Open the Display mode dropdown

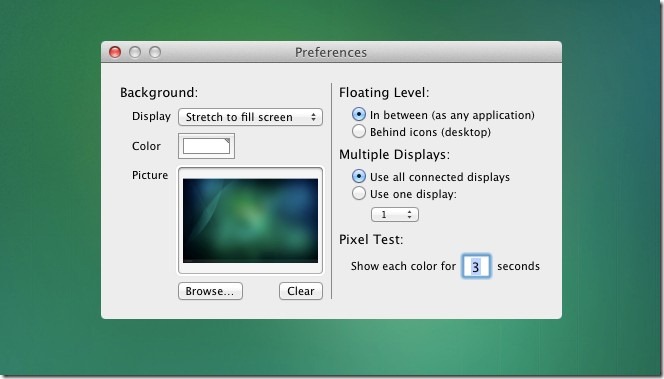click(x=250, y=117)
